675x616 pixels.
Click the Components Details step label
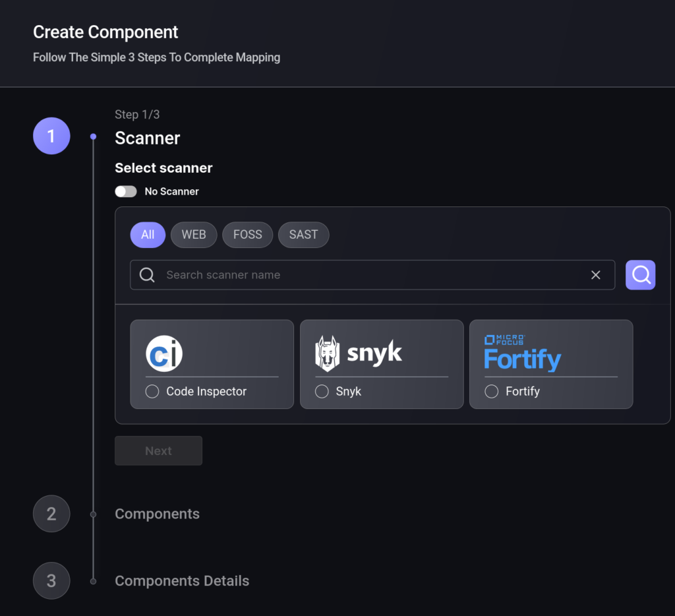coord(182,580)
